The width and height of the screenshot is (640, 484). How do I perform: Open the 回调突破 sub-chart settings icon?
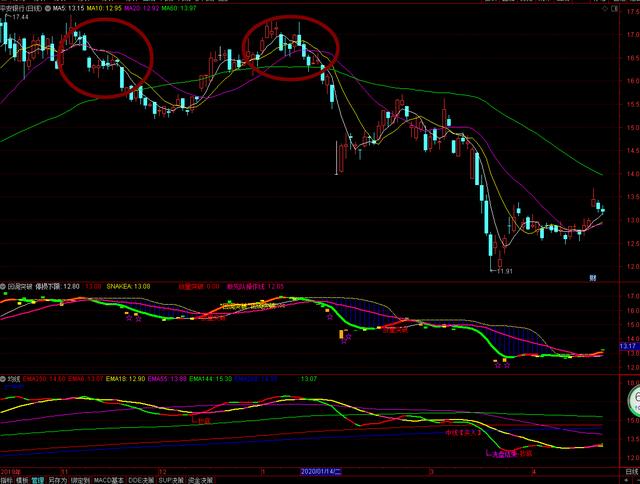(4, 286)
